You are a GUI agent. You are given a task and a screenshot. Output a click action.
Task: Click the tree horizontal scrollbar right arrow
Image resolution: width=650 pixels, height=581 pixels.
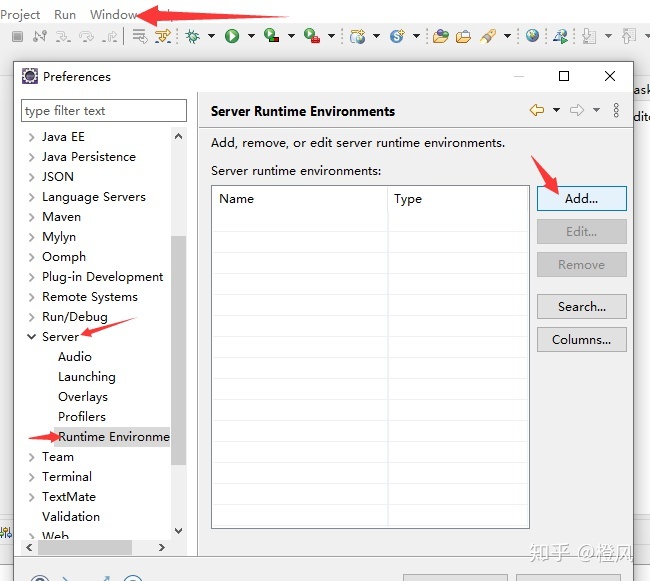coord(162,547)
